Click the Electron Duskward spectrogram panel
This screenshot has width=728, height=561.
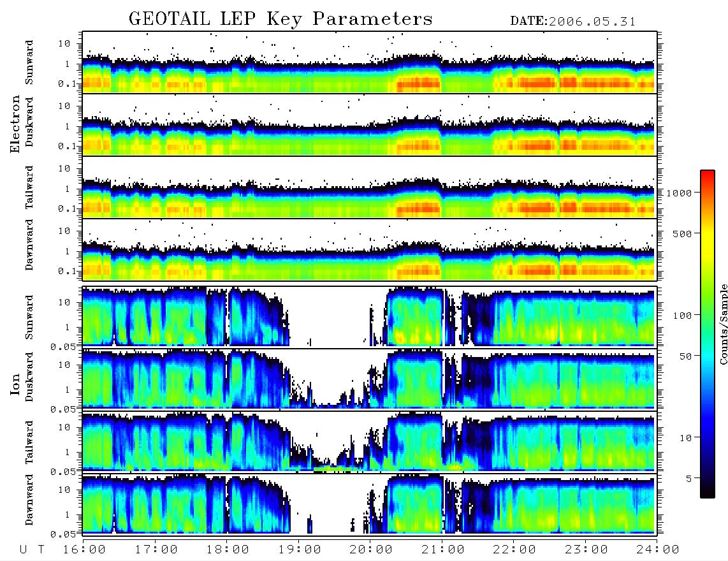[x=370, y=124]
